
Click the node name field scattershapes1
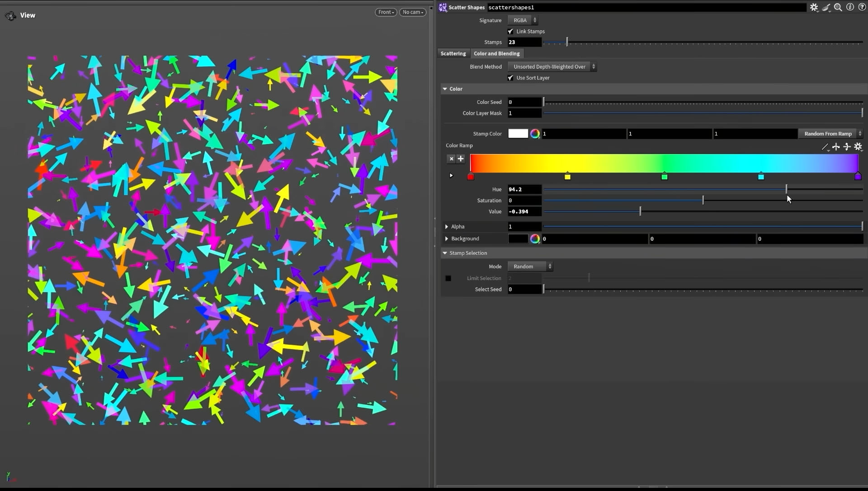646,7
